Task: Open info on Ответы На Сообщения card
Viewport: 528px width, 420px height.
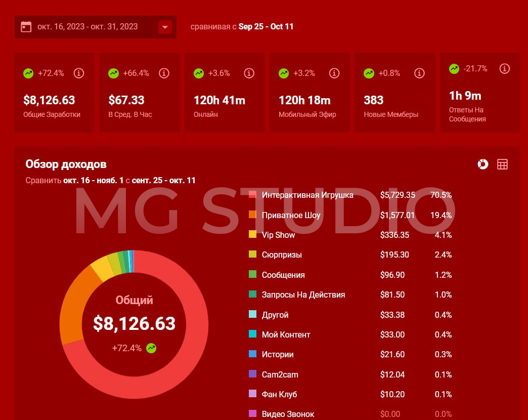Action: tap(504, 69)
